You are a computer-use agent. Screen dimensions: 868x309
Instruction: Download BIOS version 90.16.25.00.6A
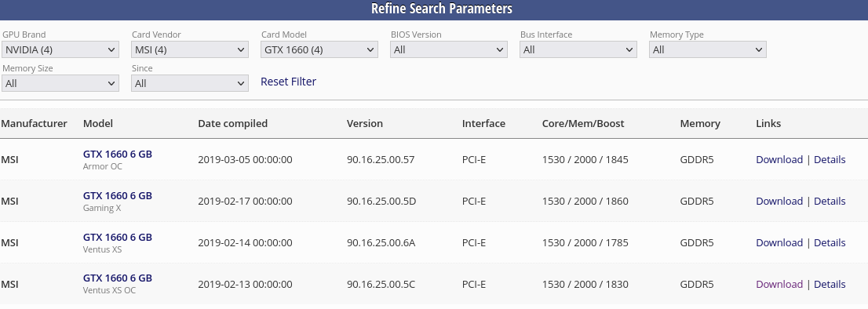(779, 242)
